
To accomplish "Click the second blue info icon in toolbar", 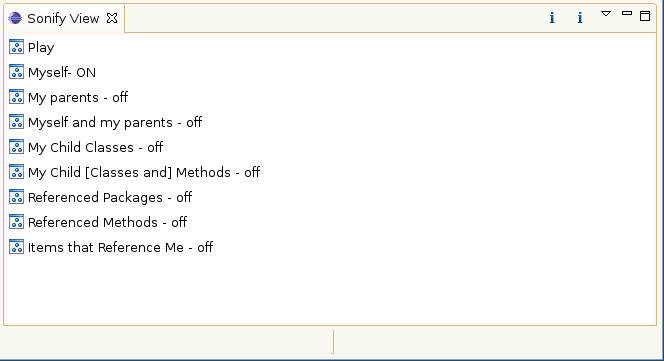I will 580,18.
